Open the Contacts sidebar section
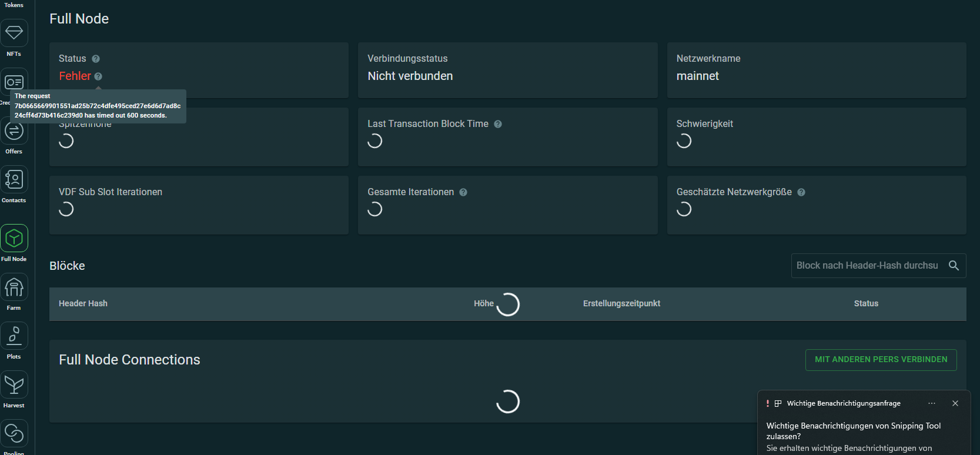Viewport: 980px width, 455px height. [14, 180]
